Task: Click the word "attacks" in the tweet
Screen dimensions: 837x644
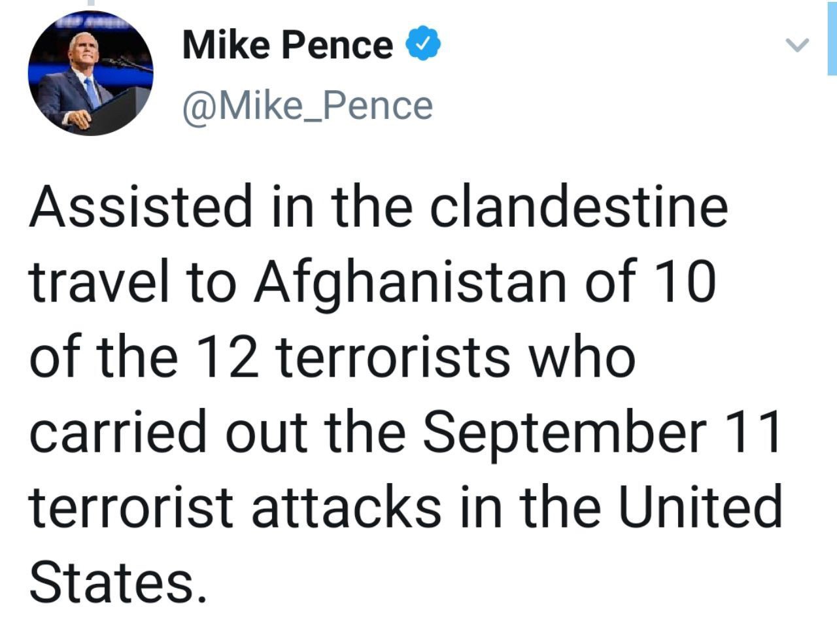Action: click(x=347, y=507)
